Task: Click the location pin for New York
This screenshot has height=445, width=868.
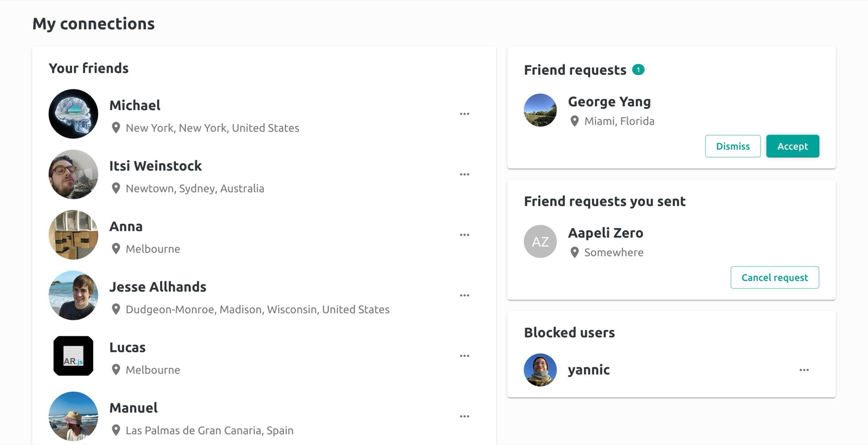Action: tap(116, 127)
